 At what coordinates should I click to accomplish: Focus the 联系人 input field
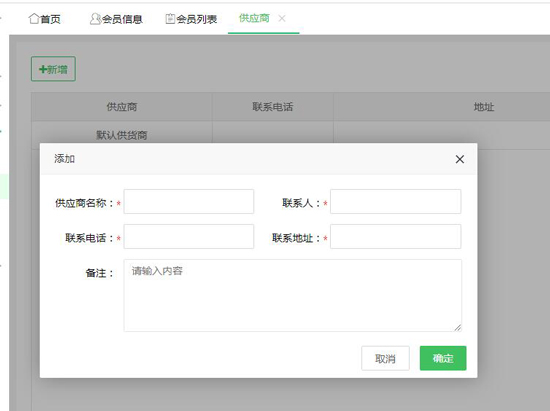tap(395, 202)
